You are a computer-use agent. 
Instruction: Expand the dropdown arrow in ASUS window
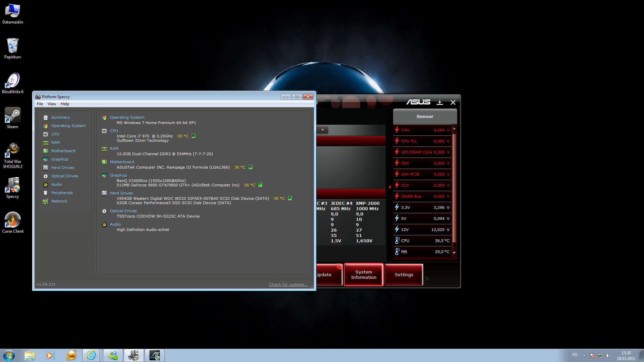click(x=322, y=130)
